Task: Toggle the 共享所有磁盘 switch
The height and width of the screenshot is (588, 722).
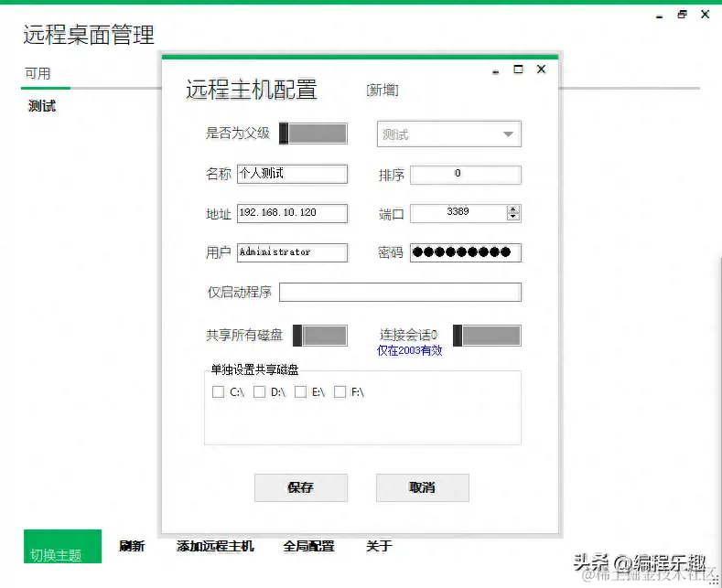Action: [x=320, y=336]
